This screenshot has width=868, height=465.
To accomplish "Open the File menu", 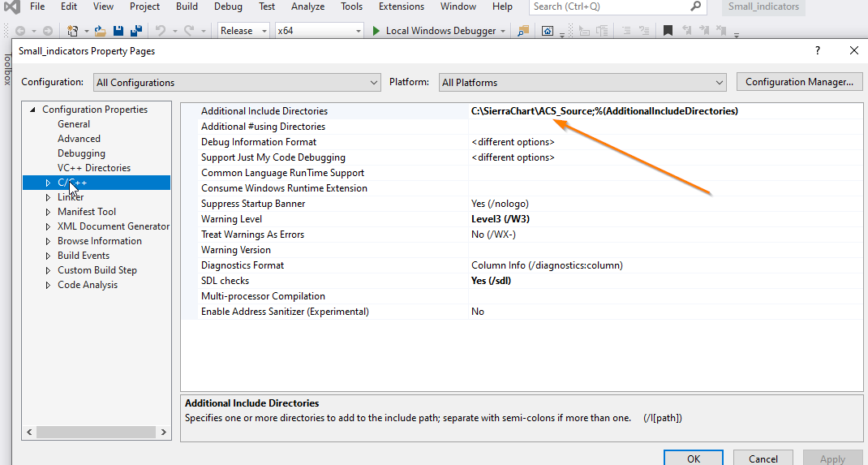I will click(37, 6).
